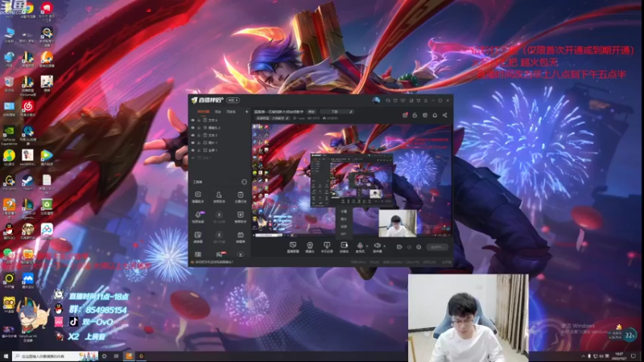
Task: Open the Windows notification center icon
Action: point(634,356)
